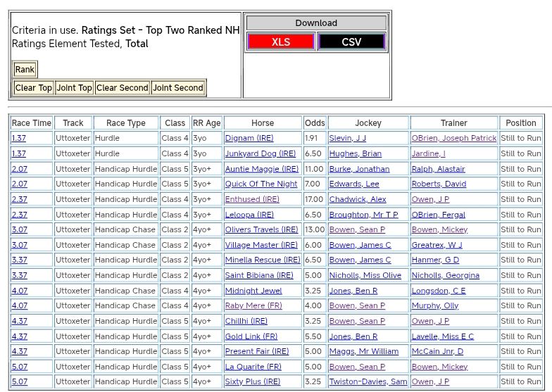The height and width of the screenshot is (392, 552).
Task: Click the red XLS download button
Action: click(280, 42)
